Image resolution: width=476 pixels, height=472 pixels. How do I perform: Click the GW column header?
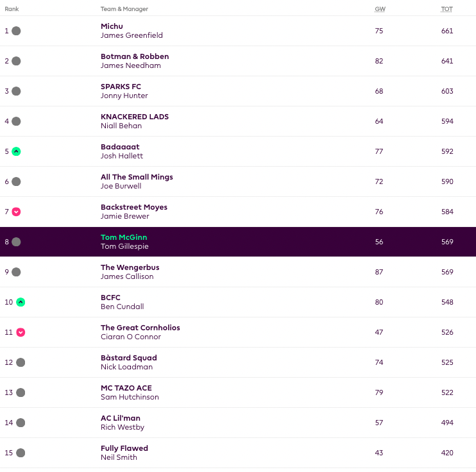coord(379,9)
